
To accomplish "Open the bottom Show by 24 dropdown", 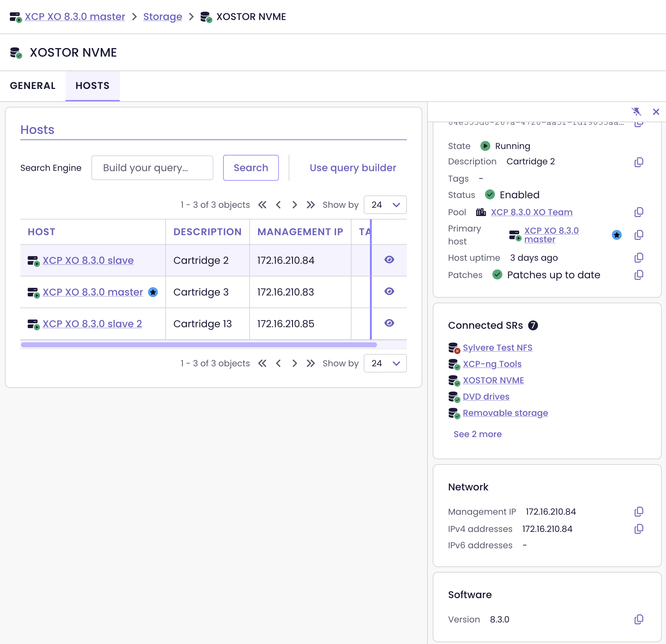I will [x=385, y=363].
